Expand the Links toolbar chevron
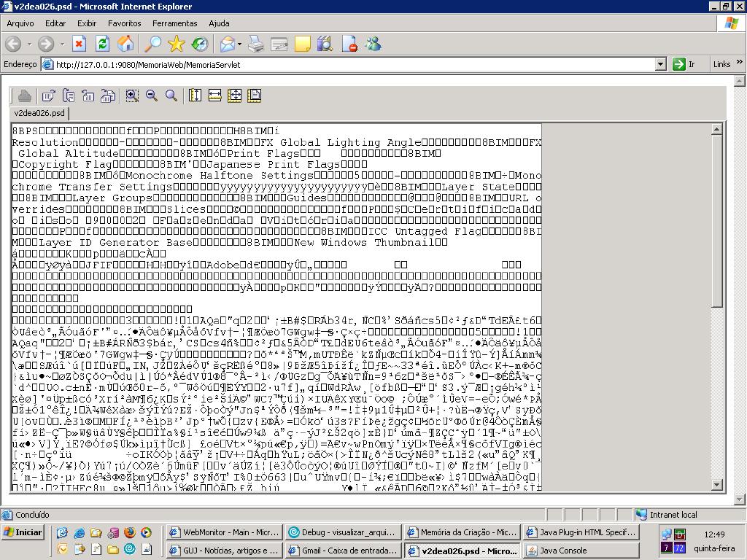Screen dimensions: 747x560 740,63
